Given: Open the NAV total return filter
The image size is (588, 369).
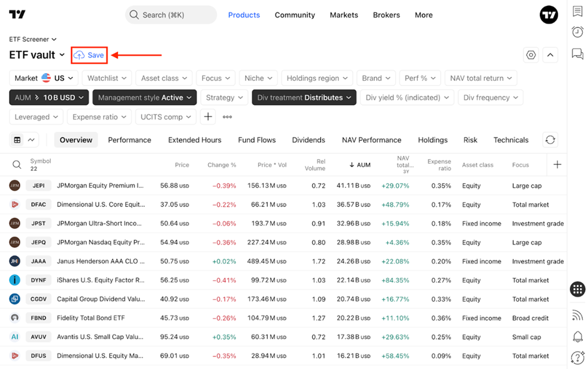Looking at the screenshot, I should [x=480, y=78].
